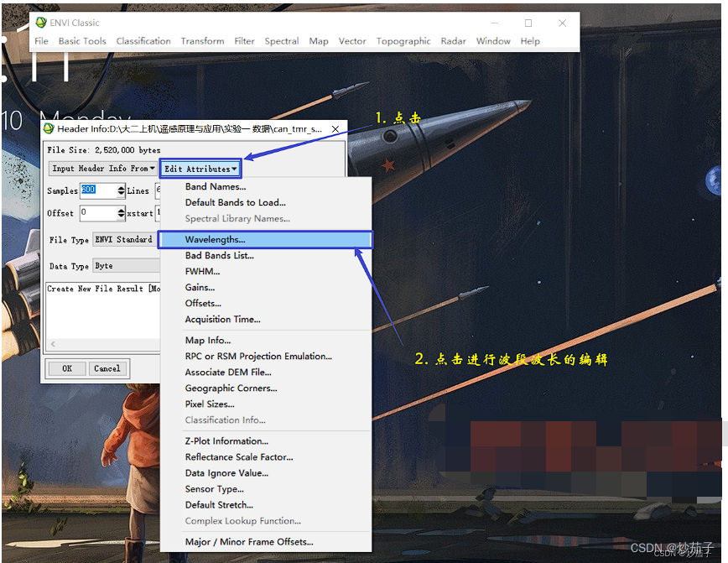The height and width of the screenshot is (563, 728).
Task: Click the left arrow of the horizontal scrollbar
Action: [53, 344]
